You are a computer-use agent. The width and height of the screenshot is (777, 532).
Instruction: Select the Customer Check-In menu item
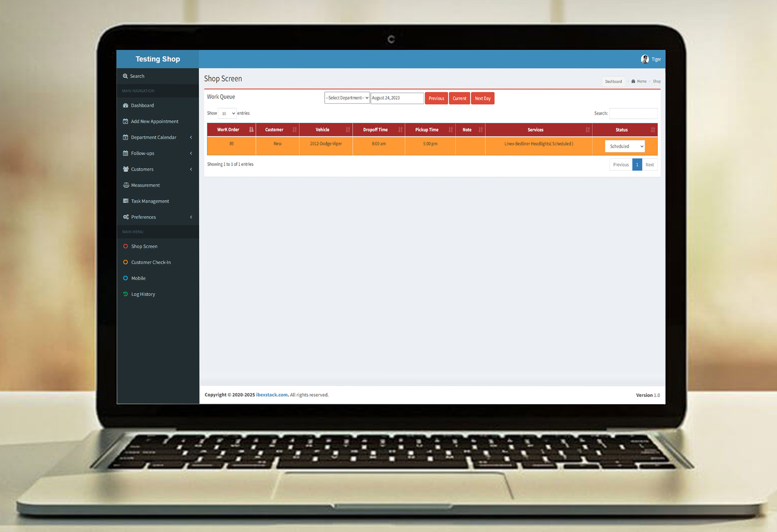(x=151, y=262)
